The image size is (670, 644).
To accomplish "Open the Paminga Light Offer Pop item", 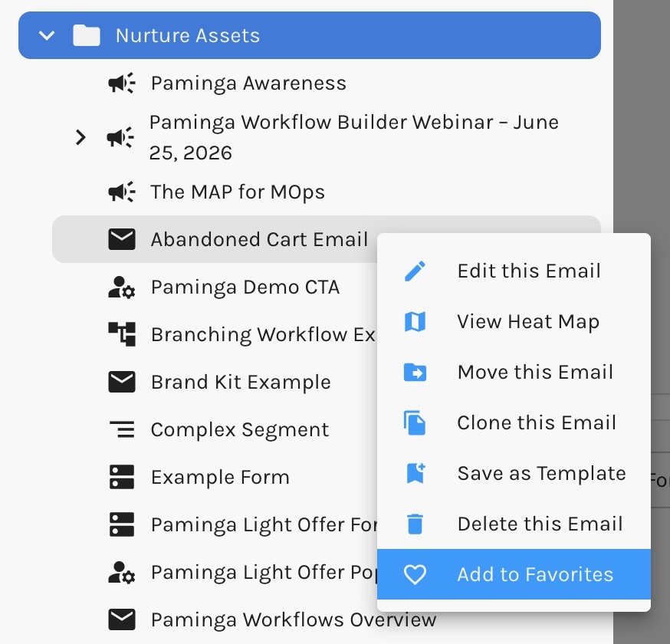I will [264, 572].
